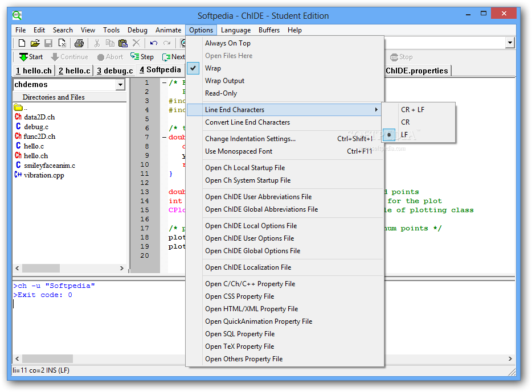This screenshot has height=392, width=532.
Task: Close the open Options menu
Action: [201, 30]
